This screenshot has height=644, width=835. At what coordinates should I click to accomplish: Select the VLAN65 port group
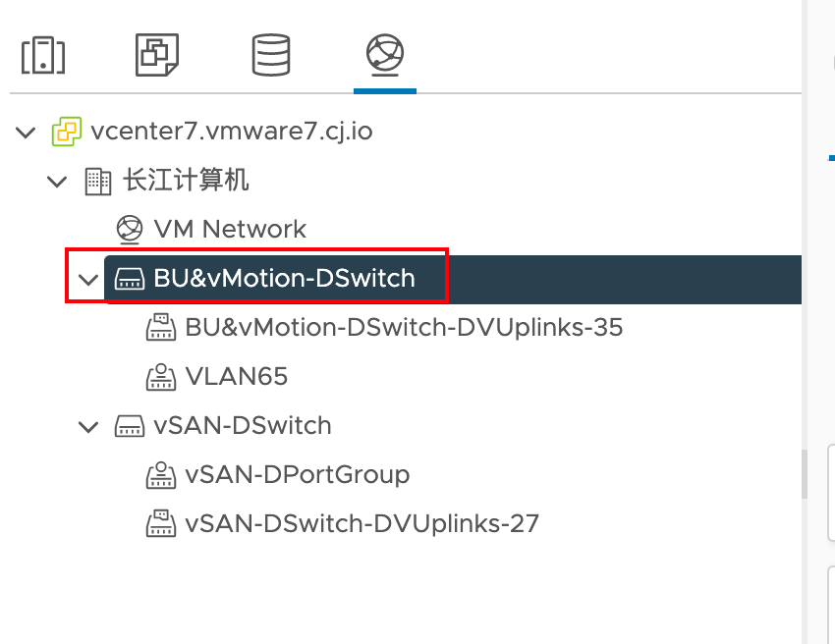[236, 377]
